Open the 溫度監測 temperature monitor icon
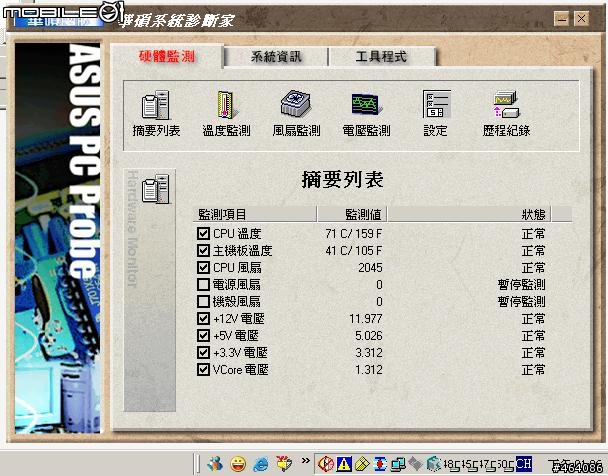The image size is (608, 476). (226, 113)
